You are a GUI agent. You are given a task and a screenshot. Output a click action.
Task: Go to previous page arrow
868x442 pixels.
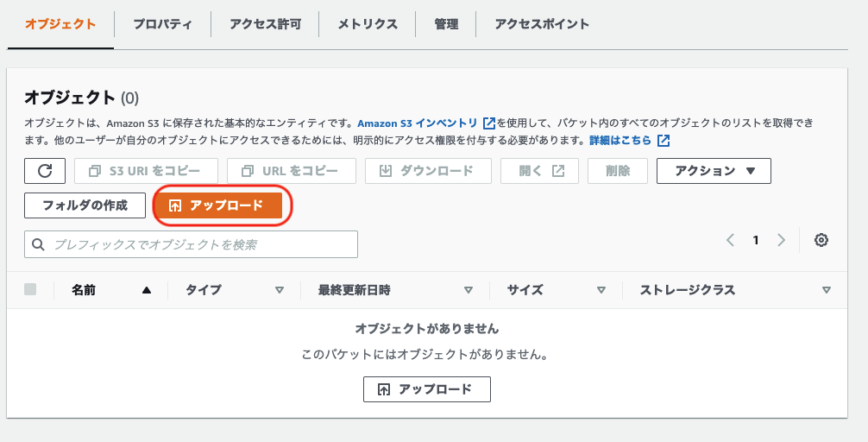coord(730,241)
